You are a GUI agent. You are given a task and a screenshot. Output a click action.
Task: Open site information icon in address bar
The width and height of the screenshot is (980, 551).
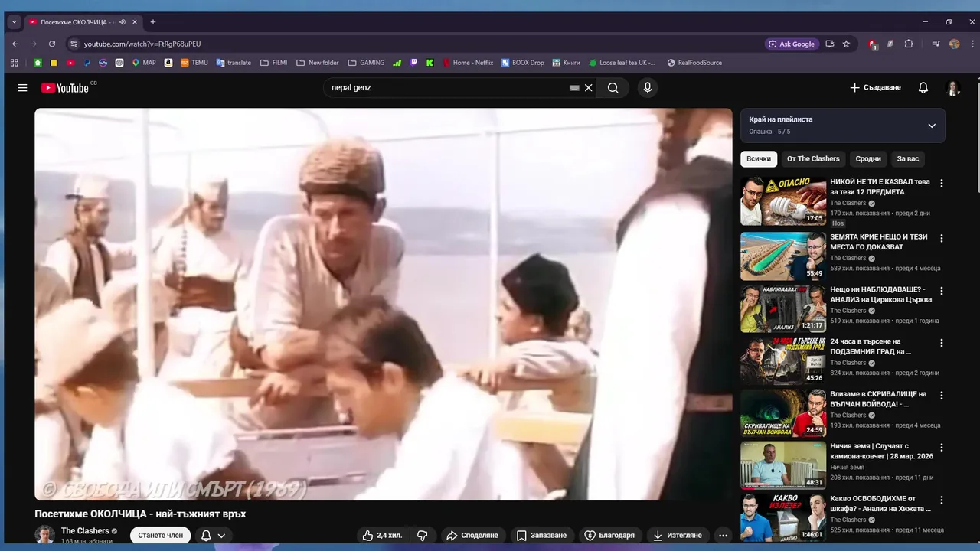point(73,44)
